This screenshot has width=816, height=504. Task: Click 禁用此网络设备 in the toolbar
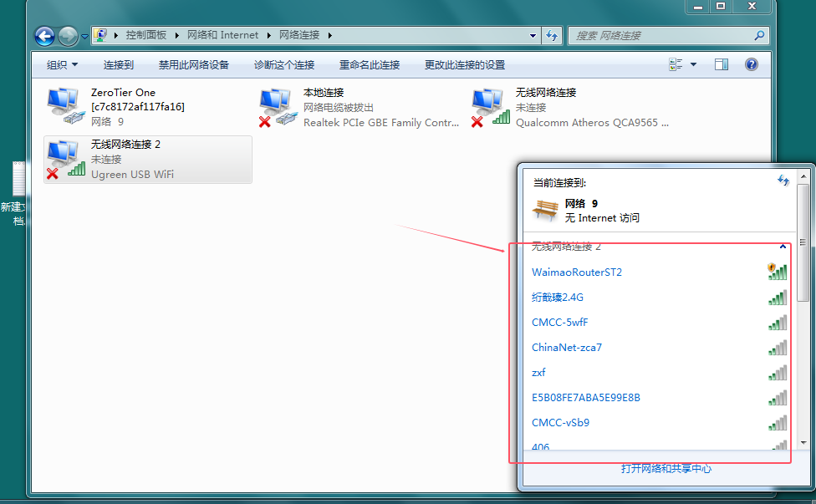[194, 64]
